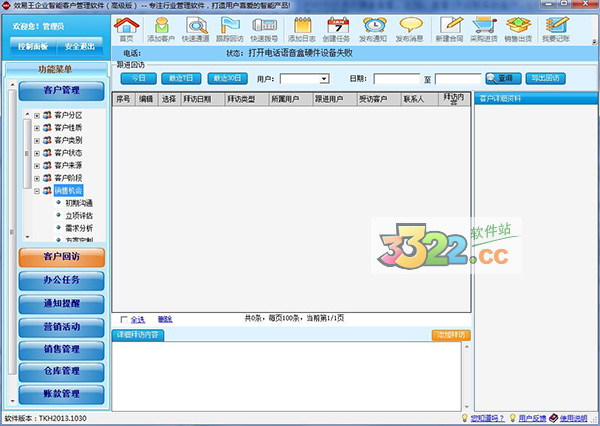Viewport: 600px width, 426px height.
Task: Click the people icon beside 客户阶段
Action: 47,178
